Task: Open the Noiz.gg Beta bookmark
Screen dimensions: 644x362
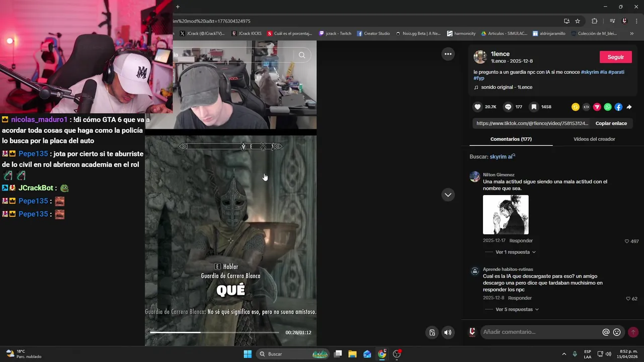Action: click(418, 34)
